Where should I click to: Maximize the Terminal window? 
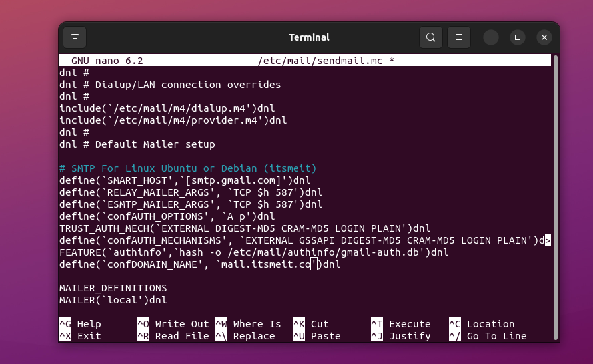point(518,37)
